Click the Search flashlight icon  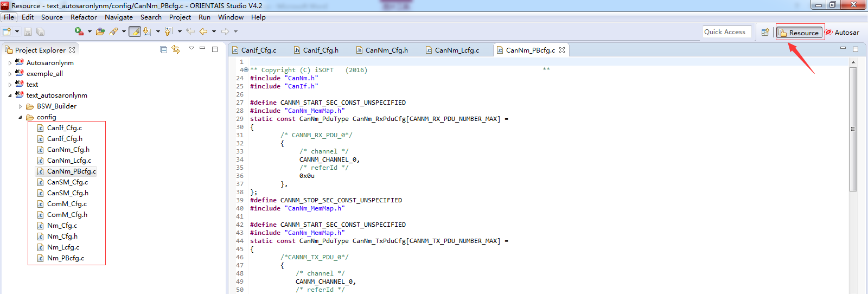tap(113, 32)
